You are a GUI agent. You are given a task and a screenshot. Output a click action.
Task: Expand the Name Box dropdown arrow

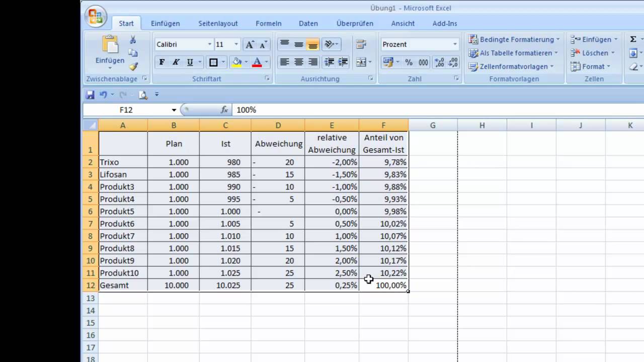[174, 110]
